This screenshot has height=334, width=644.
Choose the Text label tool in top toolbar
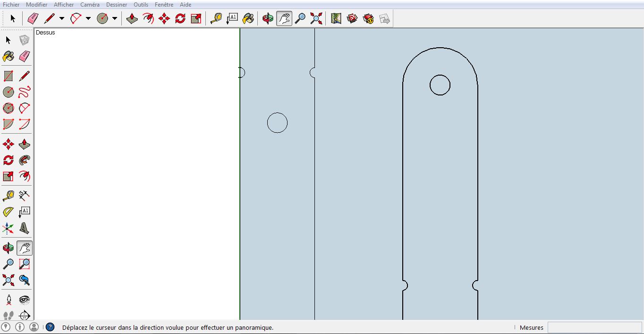coord(232,19)
